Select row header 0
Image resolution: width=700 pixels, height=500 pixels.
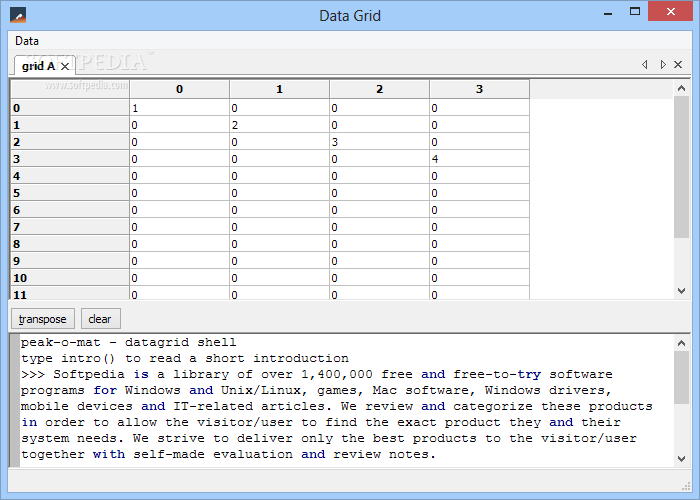70,108
